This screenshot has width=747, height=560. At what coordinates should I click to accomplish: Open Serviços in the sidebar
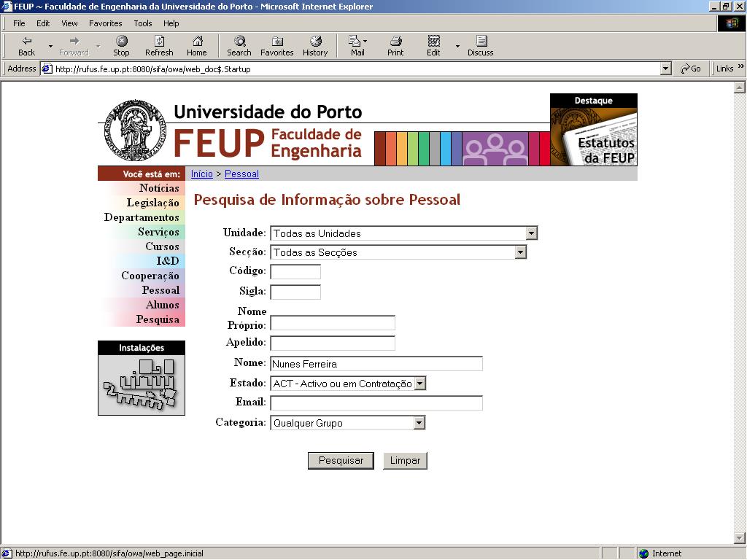(158, 232)
